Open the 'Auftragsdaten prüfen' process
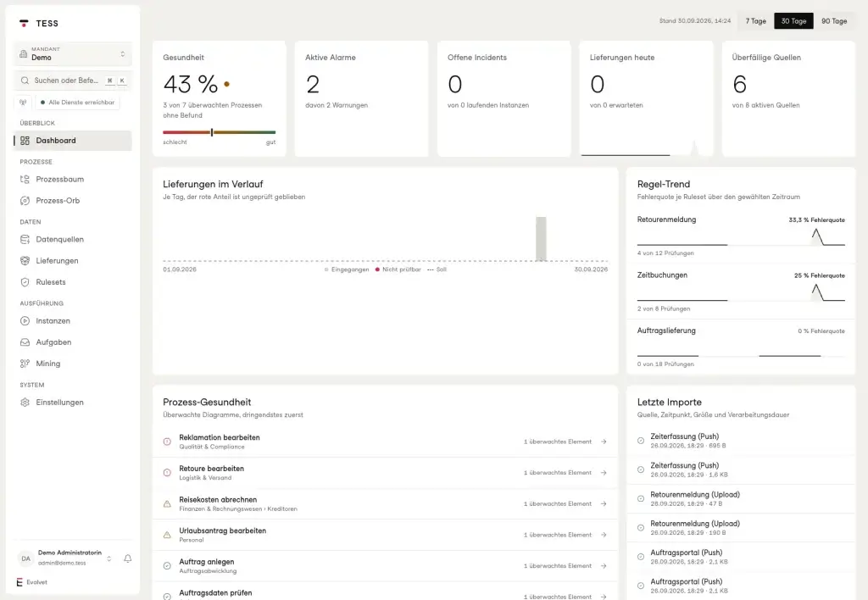Screen dimensions: 868x600 tap(386, 592)
